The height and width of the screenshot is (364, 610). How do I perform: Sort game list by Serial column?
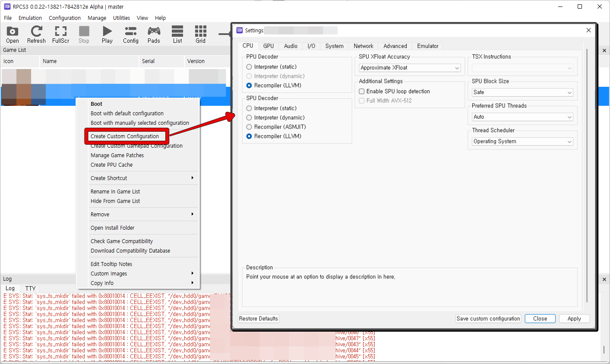pyautogui.click(x=161, y=61)
